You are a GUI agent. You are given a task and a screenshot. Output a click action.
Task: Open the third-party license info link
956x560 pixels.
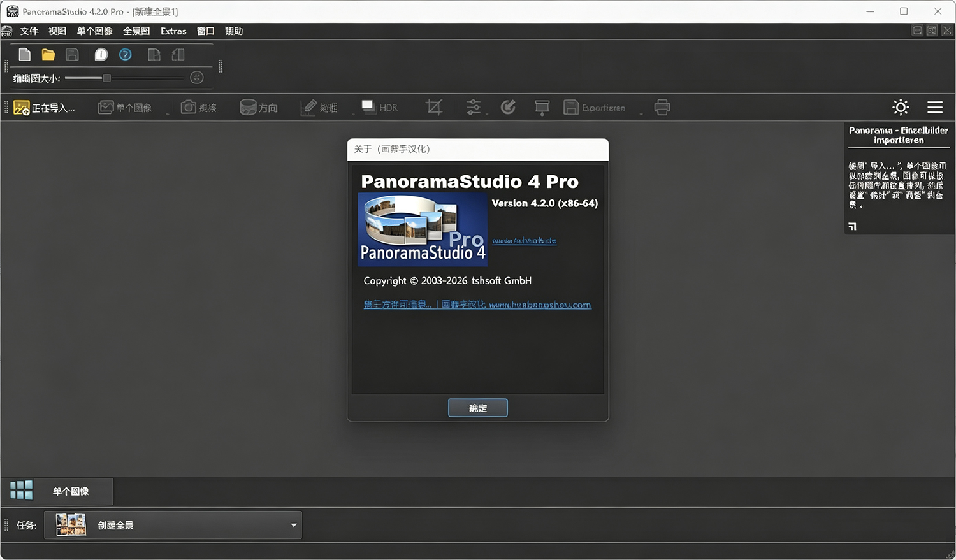[x=398, y=305]
